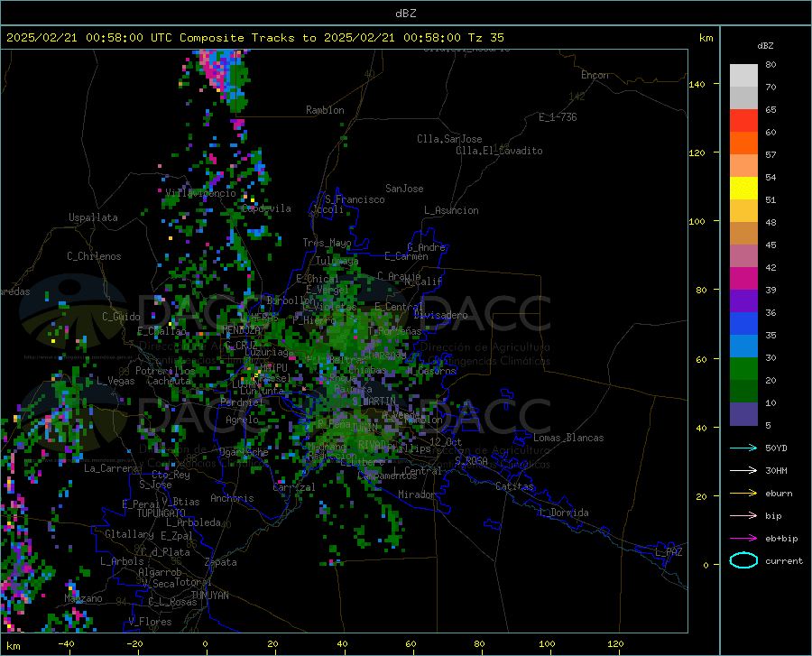Image resolution: width=812 pixels, height=656 pixels.
Task: Click the cyan 50YD arrow in legend
Action: pyautogui.click(x=743, y=448)
